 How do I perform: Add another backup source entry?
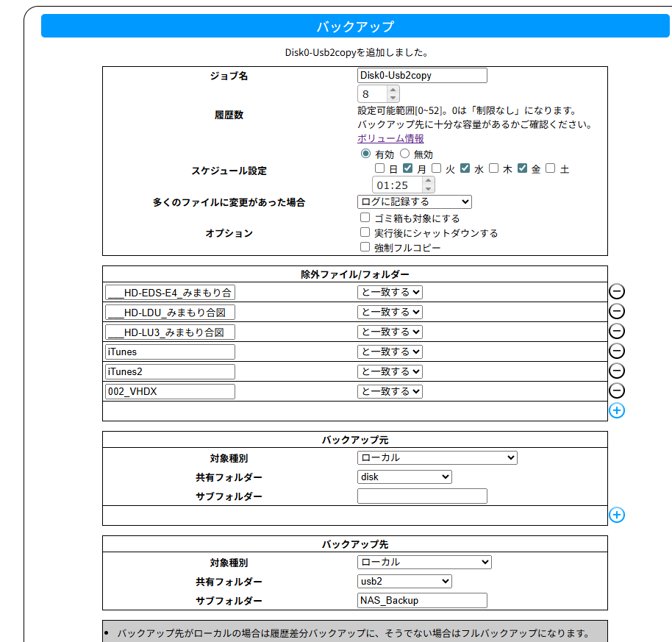pyautogui.click(x=617, y=515)
